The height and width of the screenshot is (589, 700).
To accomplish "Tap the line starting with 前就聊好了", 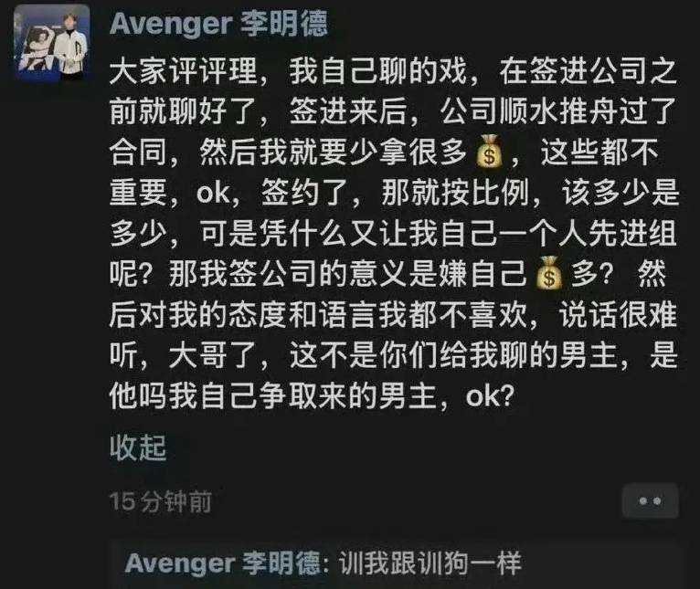I will (x=393, y=111).
